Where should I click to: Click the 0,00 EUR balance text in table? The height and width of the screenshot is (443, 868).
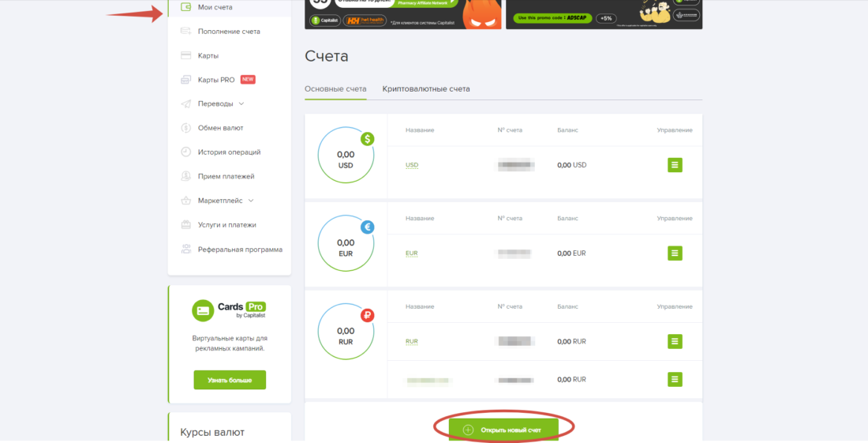tap(571, 253)
